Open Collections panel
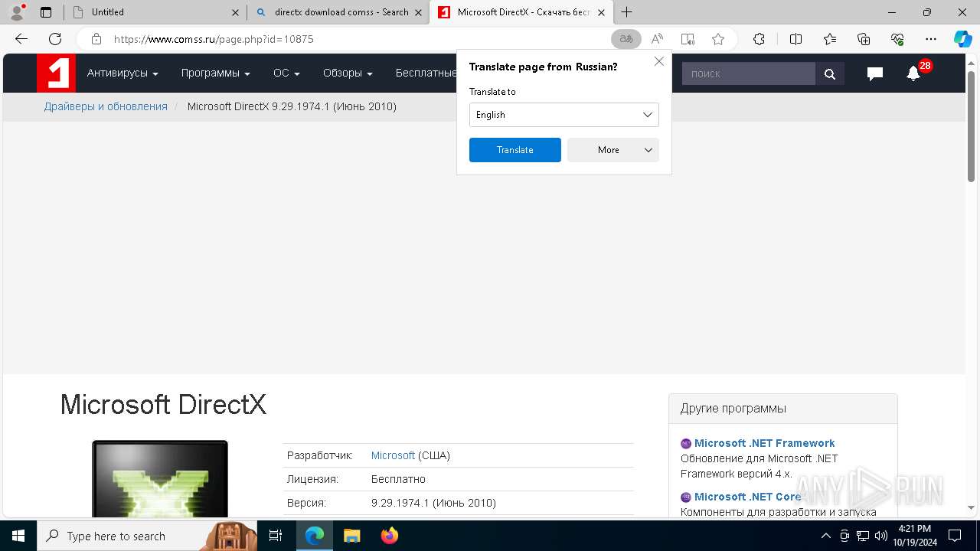The width and height of the screenshot is (980, 551). coord(864,39)
